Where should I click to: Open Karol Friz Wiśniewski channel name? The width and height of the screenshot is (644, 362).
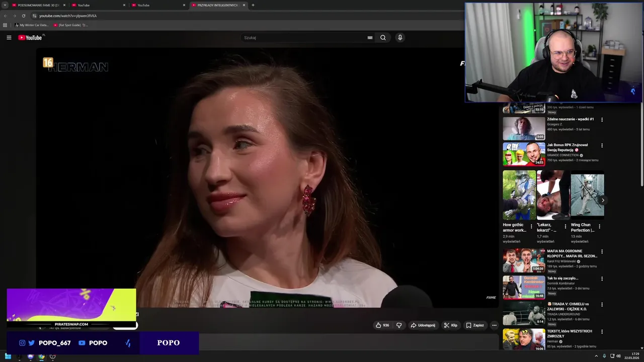(561, 261)
